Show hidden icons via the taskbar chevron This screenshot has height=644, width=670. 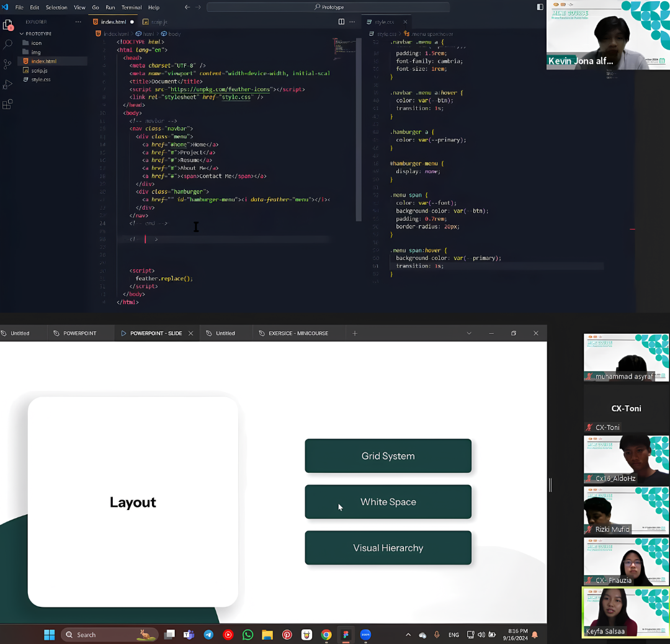(408, 634)
